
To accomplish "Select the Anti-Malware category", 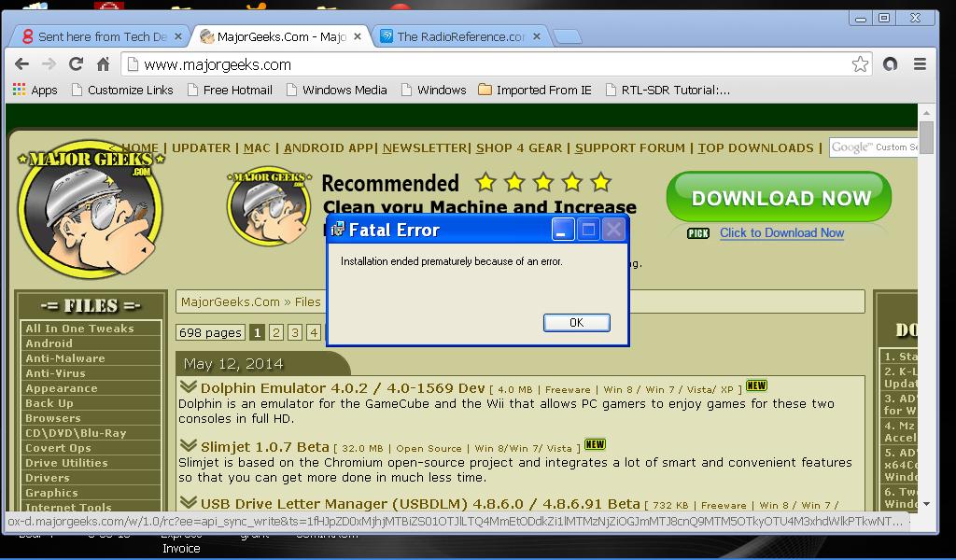I will (x=91, y=358).
